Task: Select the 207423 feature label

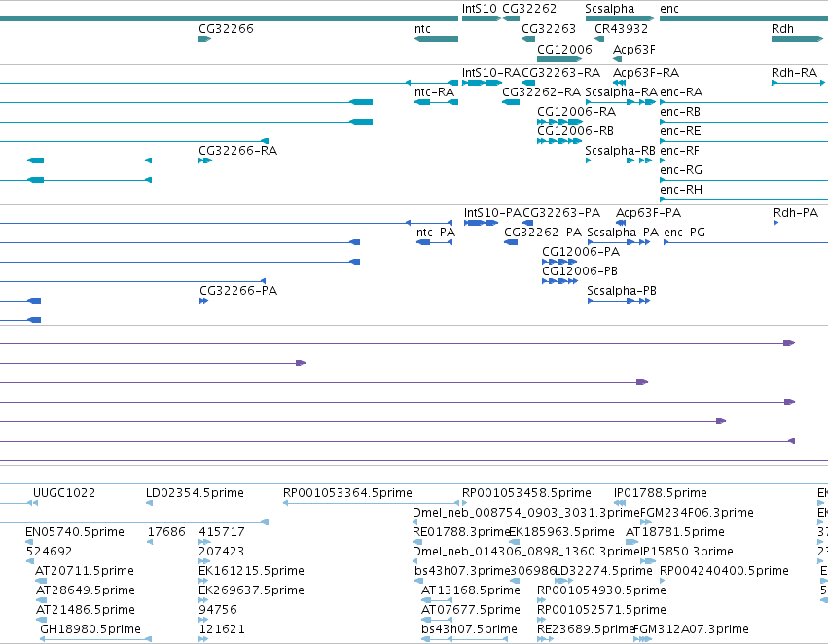Action: click(x=221, y=553)
